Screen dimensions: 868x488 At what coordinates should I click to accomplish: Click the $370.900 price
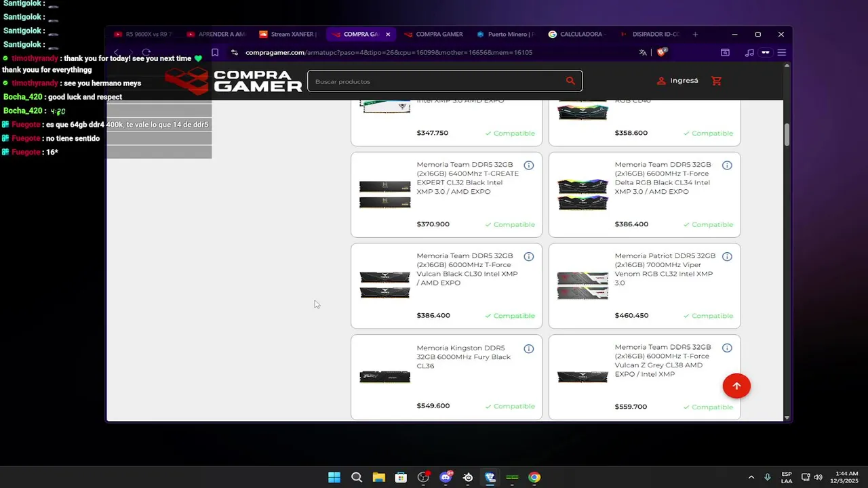[x=433, y=224]
